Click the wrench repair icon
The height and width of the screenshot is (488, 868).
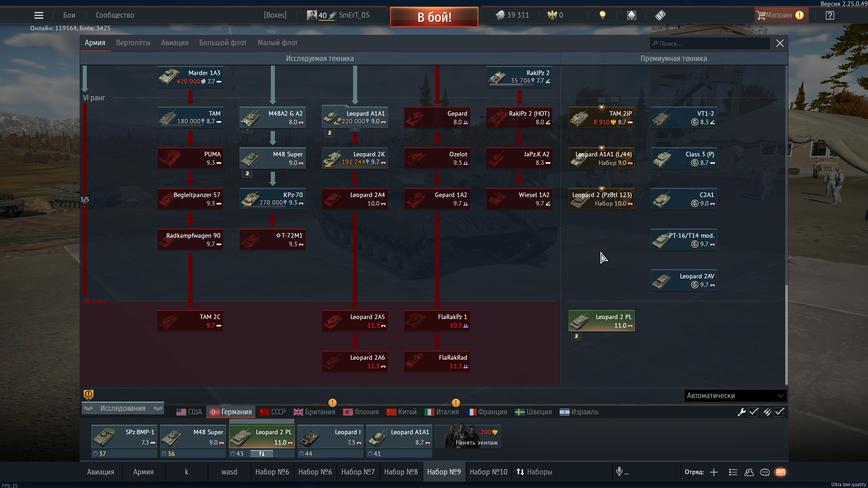tap(742, 412)
